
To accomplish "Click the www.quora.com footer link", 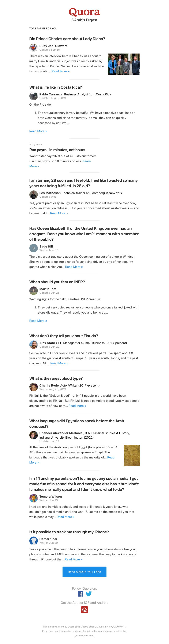I will [84, 636].
